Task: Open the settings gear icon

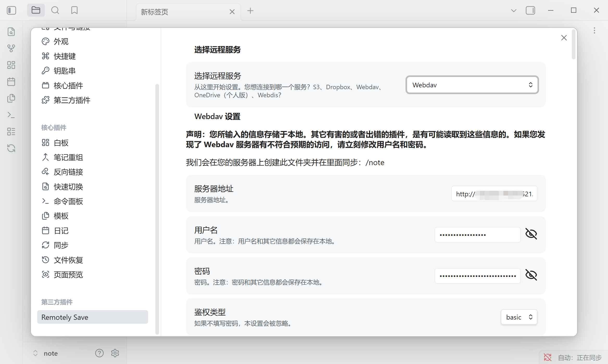Action: point(115,353)
